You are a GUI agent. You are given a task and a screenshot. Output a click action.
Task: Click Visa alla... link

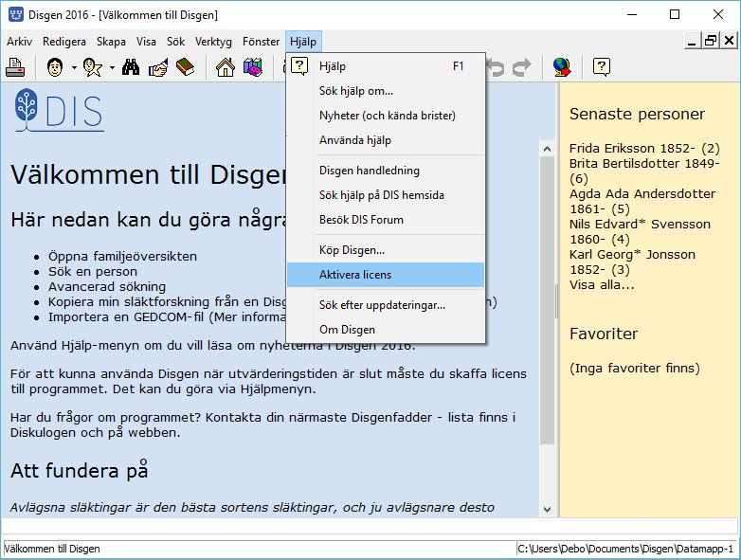(602, 285)
